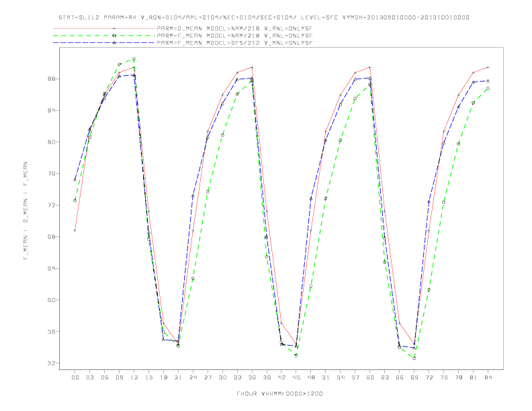
Task: Click x-axis forecast hour label 63
Action: click(385, 377)
